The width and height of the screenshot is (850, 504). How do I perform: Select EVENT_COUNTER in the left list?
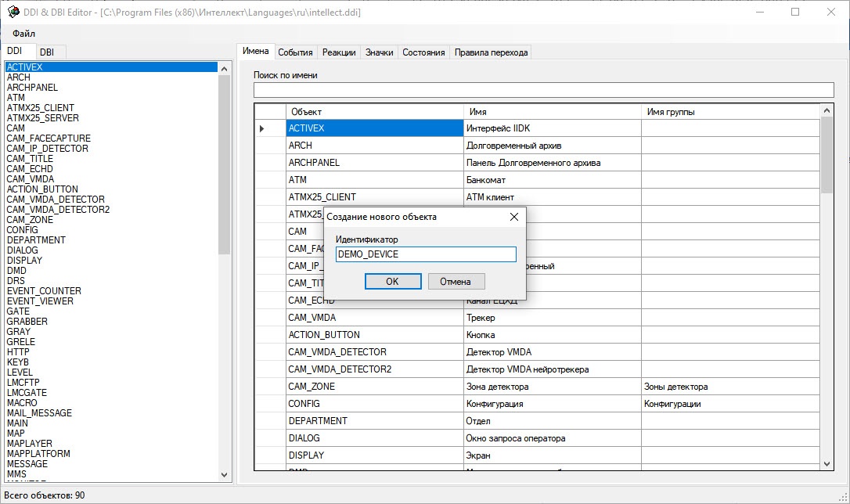point(44,291)
